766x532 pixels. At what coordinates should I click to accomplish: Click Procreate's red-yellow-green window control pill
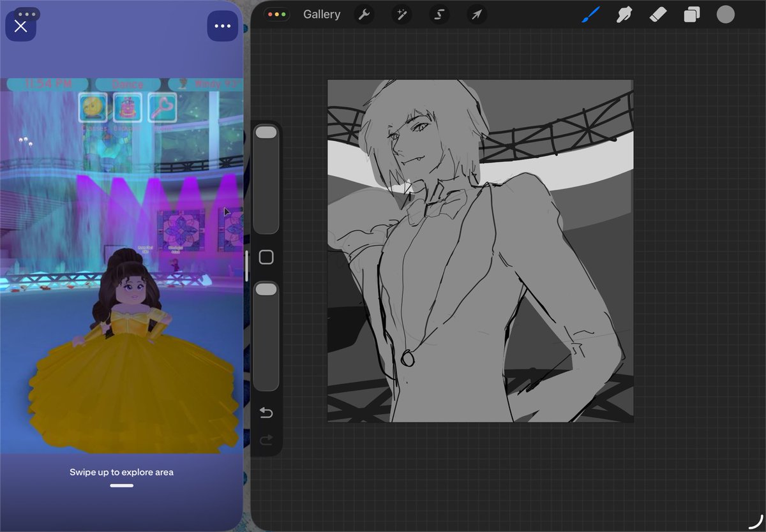(x=277, y=14)
